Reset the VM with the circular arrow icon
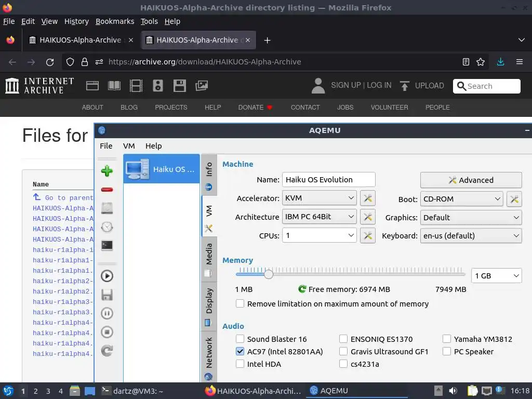 coord(107,351)
